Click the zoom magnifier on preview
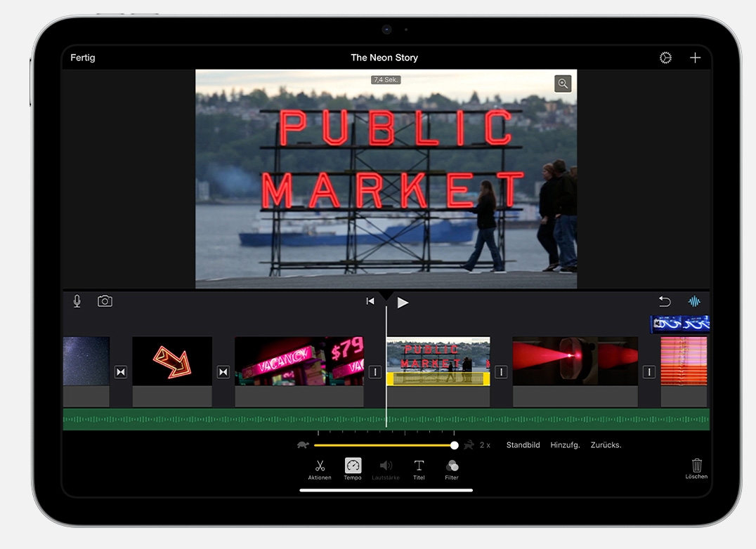 click(563, 84)
